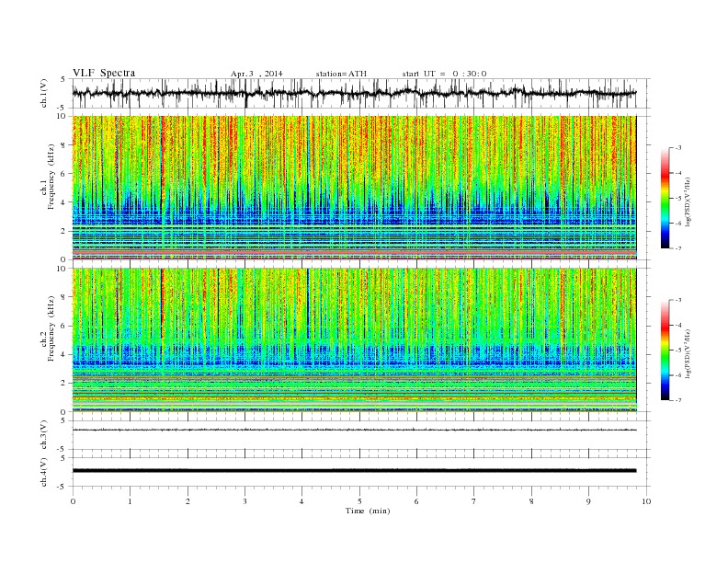
Task: Select the date label "Apr.3 , 2014"
Action: 256,74
